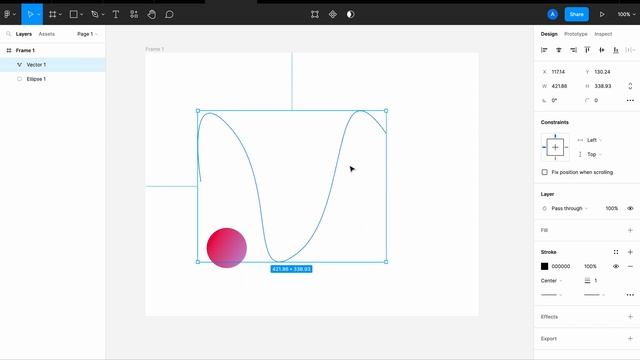Image resolution: width=640 pixels, height=360 pixels.
Task: Open the 100% zoom dropdown
Action: click(626, 14)
